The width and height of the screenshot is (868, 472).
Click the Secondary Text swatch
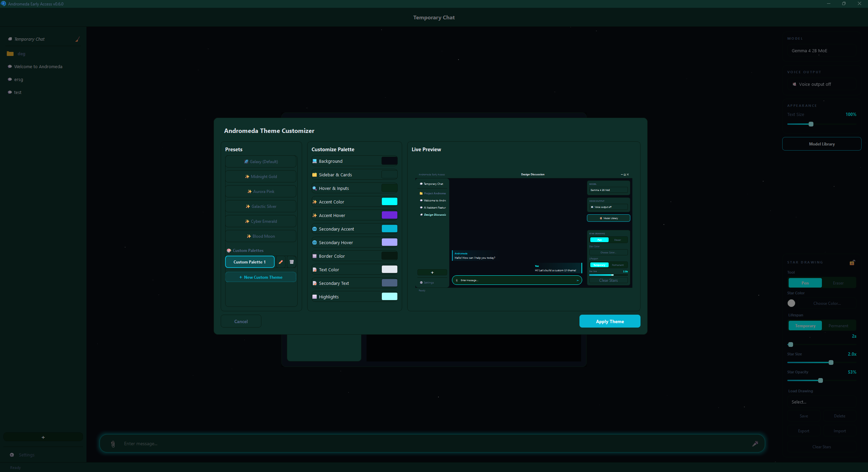click(389, 283)
